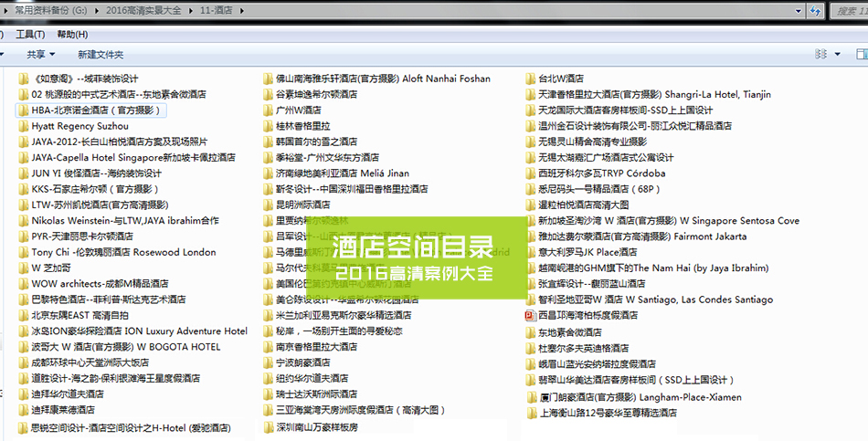
Task: Select 冰岛ION豪华探险酒店 ION Luxury Adventure Hotel
Action: tap(140, 331)
